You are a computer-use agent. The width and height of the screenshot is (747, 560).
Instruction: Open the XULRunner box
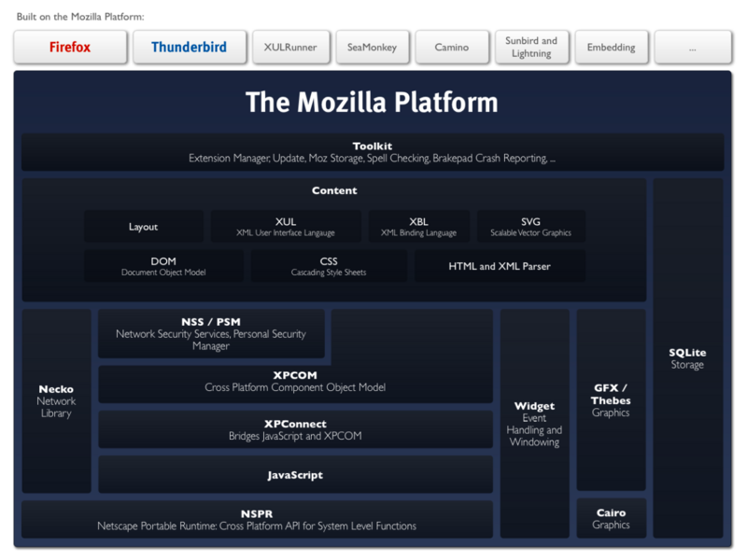(290, 47)
